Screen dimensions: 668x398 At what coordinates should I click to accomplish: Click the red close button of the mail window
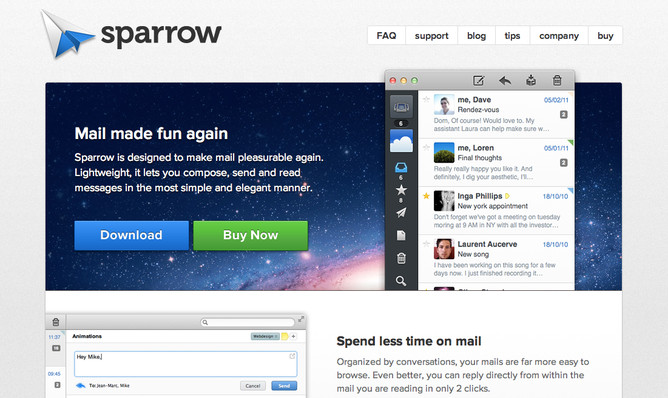pyautogui.click(x=393, y=81)
